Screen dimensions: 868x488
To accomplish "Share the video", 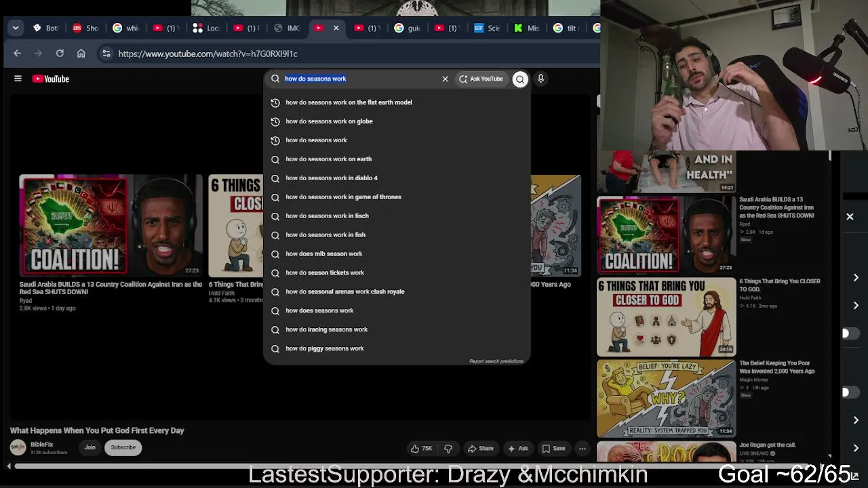I will click(481, 448).
